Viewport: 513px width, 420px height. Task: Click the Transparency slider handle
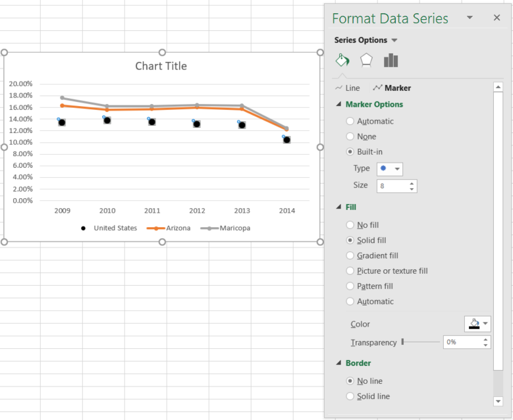pos(403,342)
